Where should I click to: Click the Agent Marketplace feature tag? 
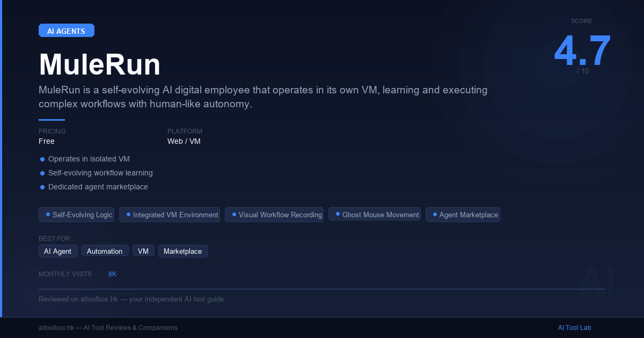click(463, 215)
